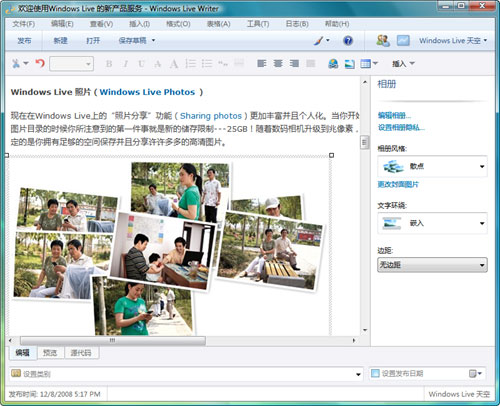The image size is (500, 406).
Task: Toggle italic formatting I
Action: click(125, 64)
